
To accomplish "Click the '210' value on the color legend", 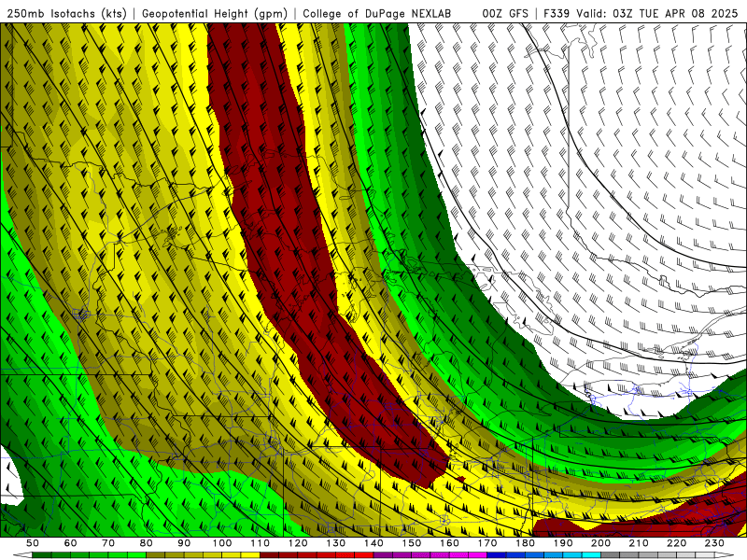I will click(x=639, y=543).
